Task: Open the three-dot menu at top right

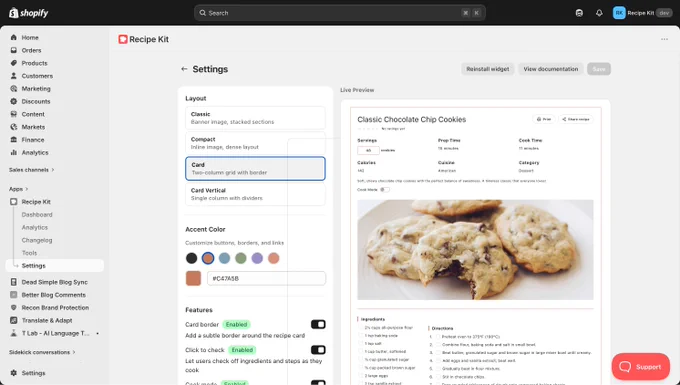Action: pos(664,39)
